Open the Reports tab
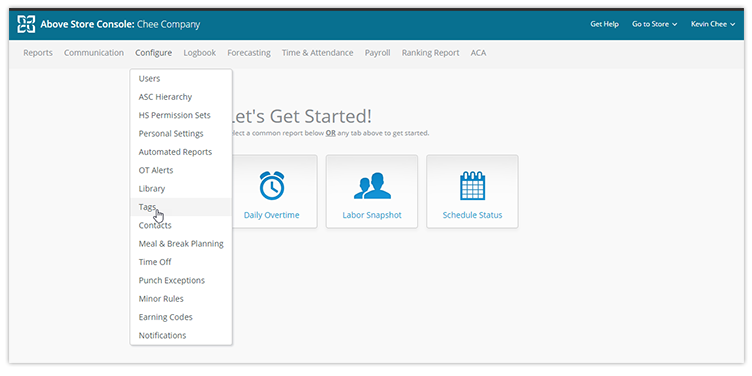 pyautogui.click(x=38, y=53)
